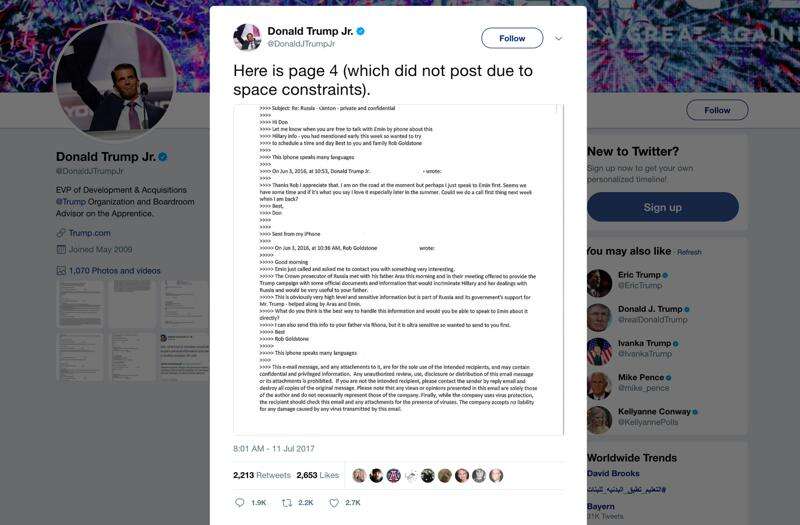View the 2,213 Retweets list

262,475
